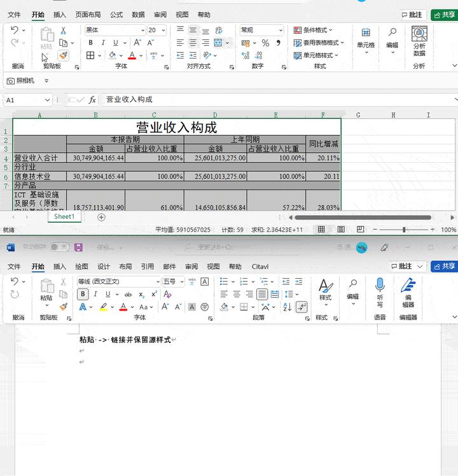458x476 pixels.
Task: Click the Excel zoom slider
Action: tap(404, 230)
